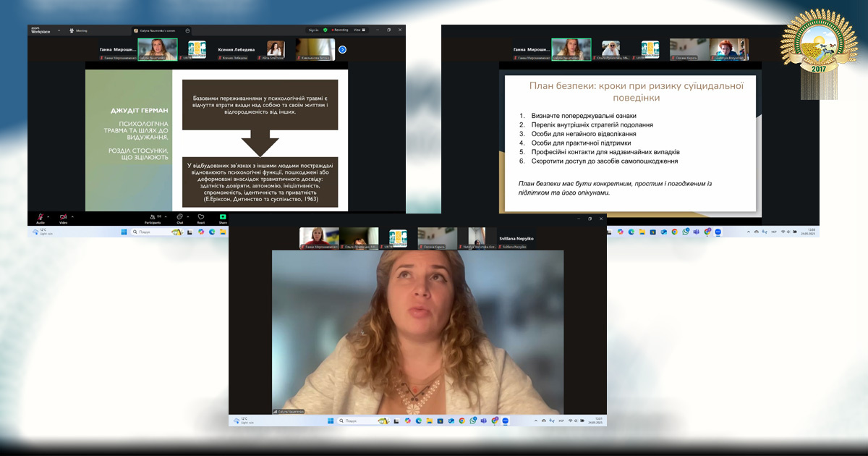Open React heart menu in top-left Zoom

click(200, 217)
